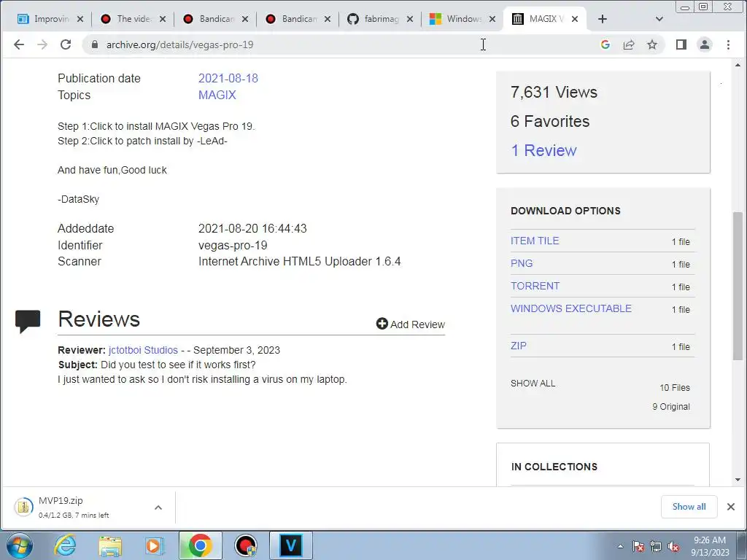Click the 6 Favorites text
The height and width of the screenshot is (560, 747).
[x=550, y=122]
